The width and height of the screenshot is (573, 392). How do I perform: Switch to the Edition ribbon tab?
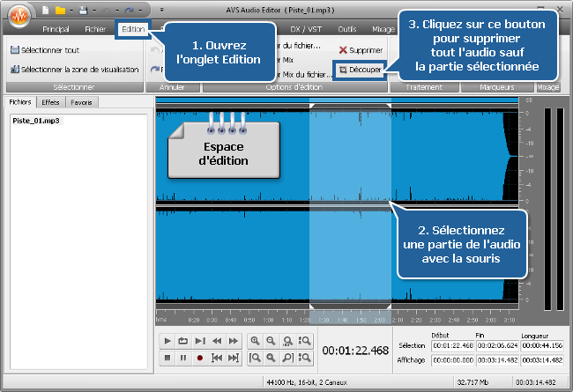coord(133,29)
